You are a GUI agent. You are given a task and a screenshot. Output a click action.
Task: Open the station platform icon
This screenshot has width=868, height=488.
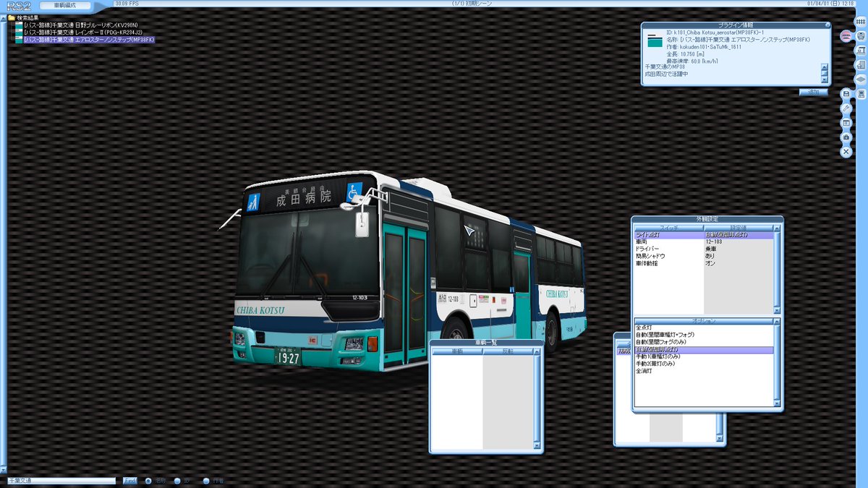click(x=861, y=51)
